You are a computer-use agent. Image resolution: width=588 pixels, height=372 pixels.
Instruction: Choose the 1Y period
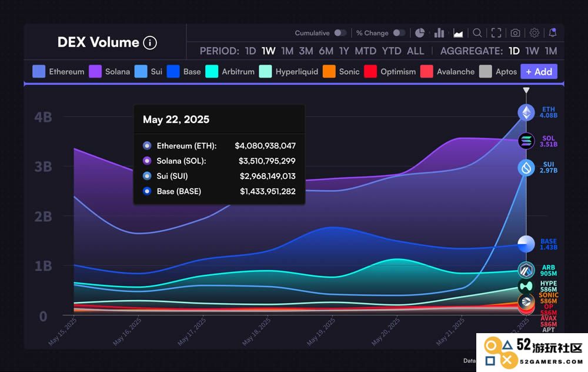point(344,51)
